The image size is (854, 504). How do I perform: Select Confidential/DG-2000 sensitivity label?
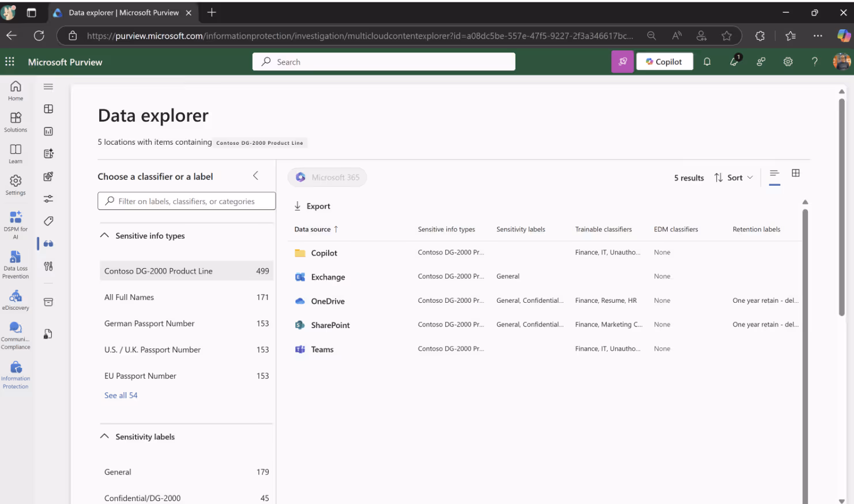(x=186, y=498)
